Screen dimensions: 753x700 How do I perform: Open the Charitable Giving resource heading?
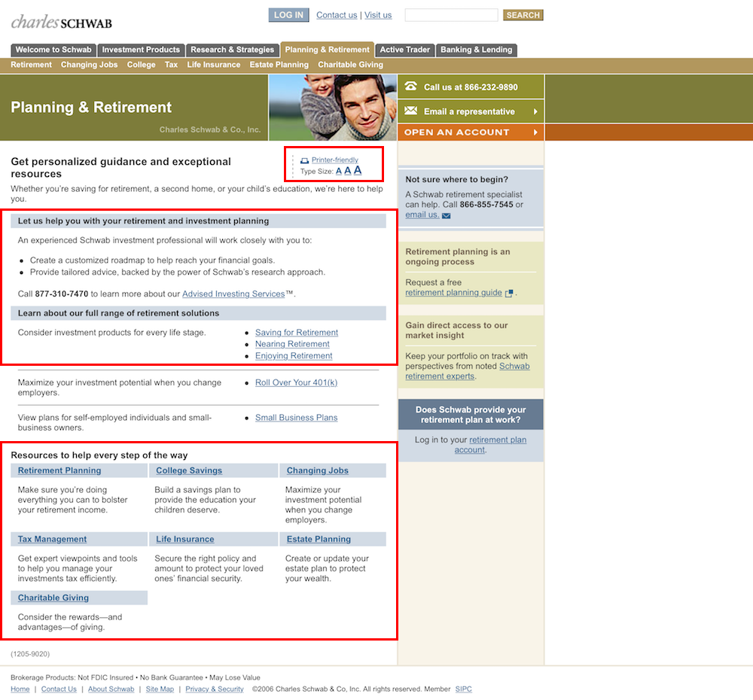click(53, 598)
